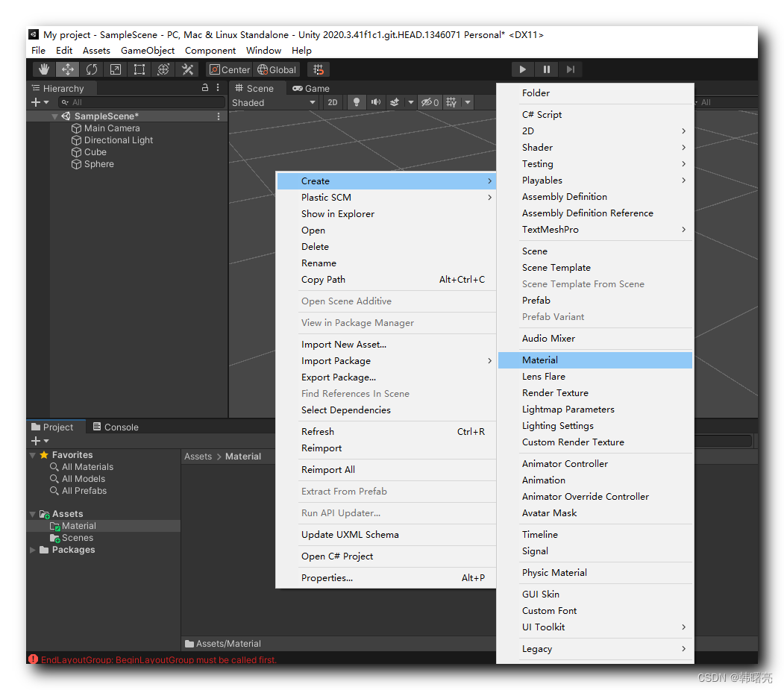Screen dimensions: 784x690
Task: Expand the Packages folder
Action: point(33,550)
